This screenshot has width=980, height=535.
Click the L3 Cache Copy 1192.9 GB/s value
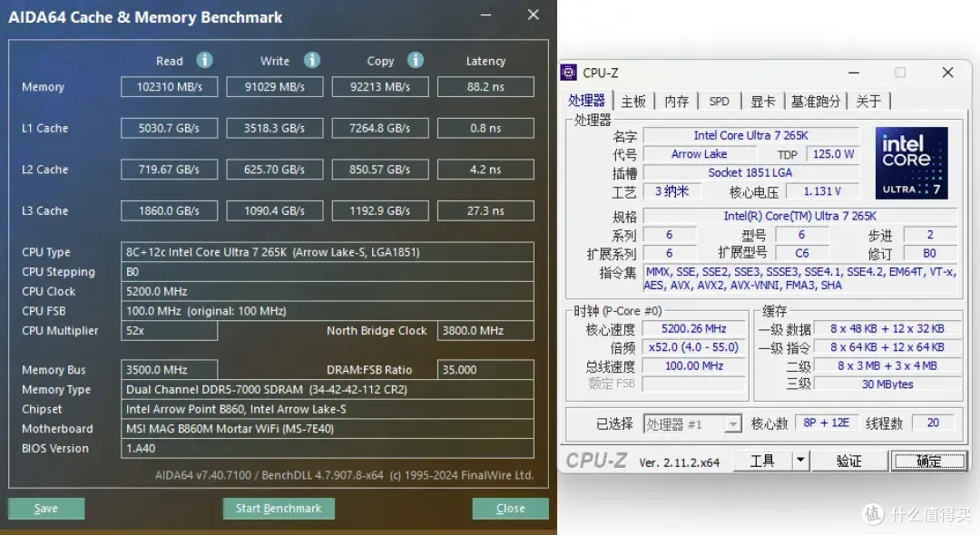point(380,211)
